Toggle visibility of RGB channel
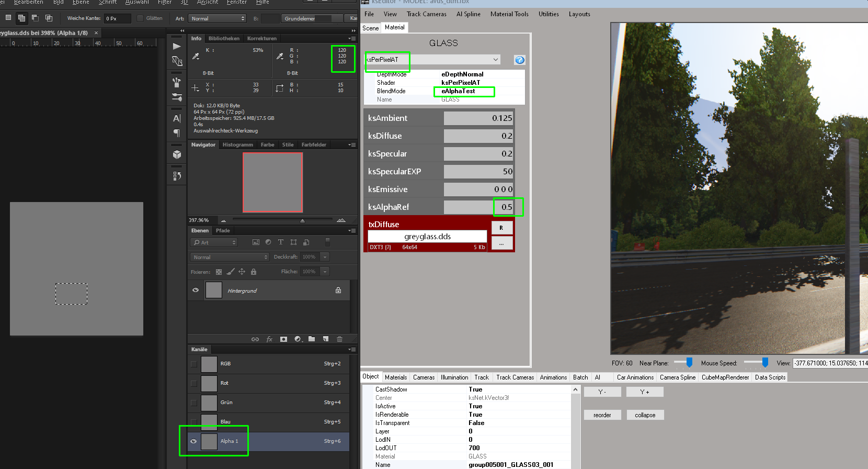Viewport: 868px width, 469px height. (194, 364)
